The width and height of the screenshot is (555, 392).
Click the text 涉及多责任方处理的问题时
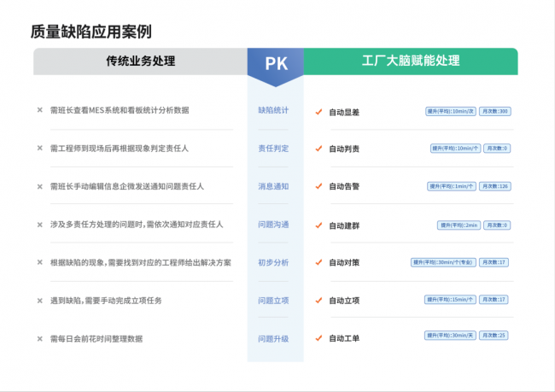[96, 225]
